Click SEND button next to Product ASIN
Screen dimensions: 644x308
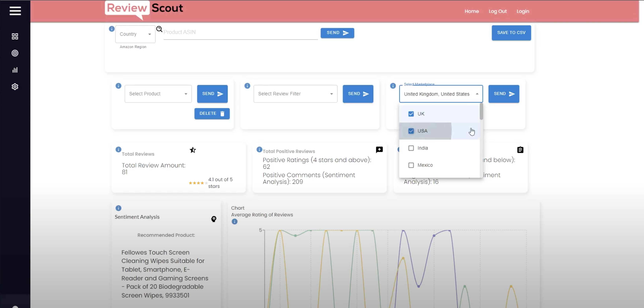pyautogui.click(x=337, y=33)
